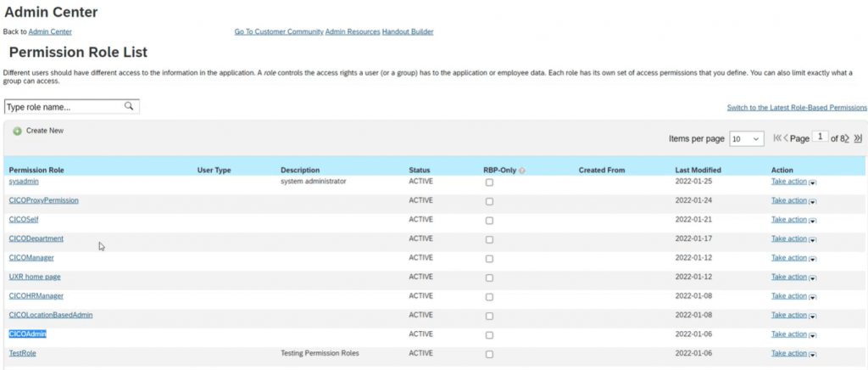
Task: Click the arrow icon beside sysadmin Take action
Action: tap(813, 182)
